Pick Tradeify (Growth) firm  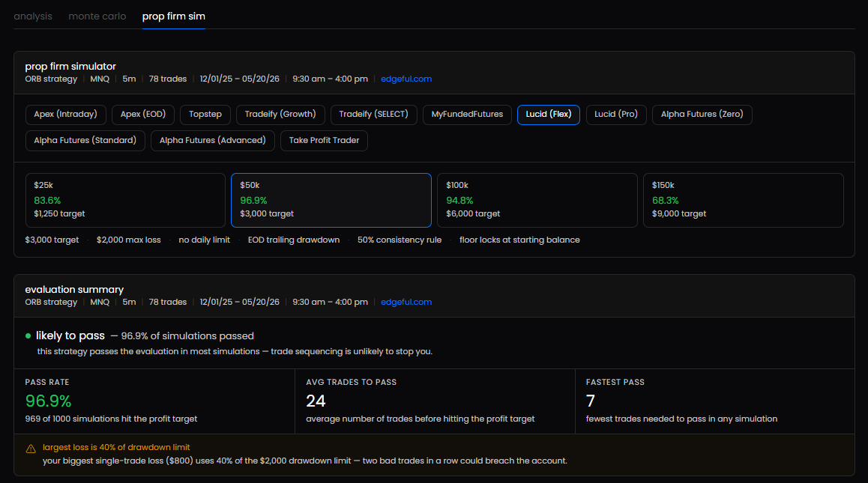pos(280,115)
